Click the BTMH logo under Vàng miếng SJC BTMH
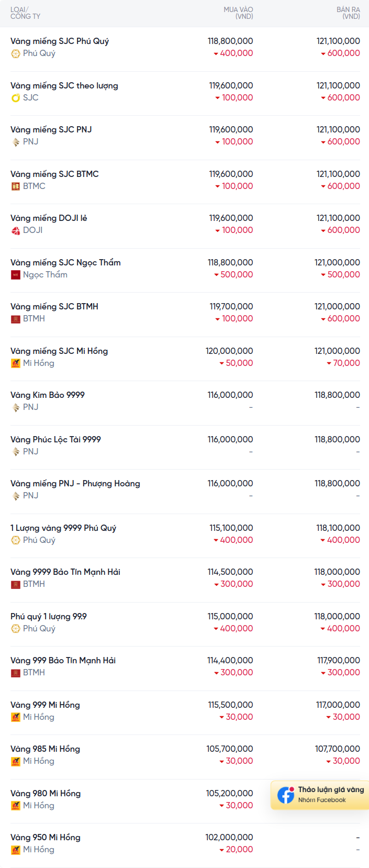Viewport: 369px width, 868px height. tap(16, 319)
